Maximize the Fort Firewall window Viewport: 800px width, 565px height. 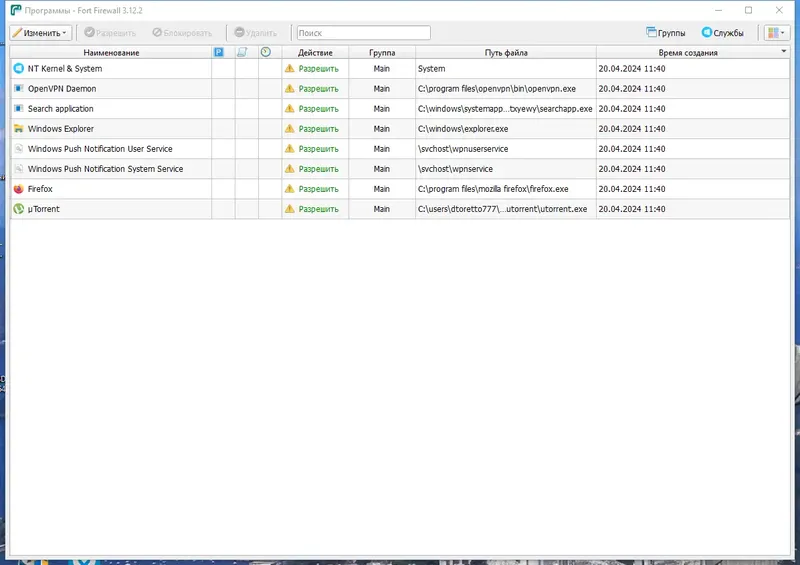[x=748, y=10]
